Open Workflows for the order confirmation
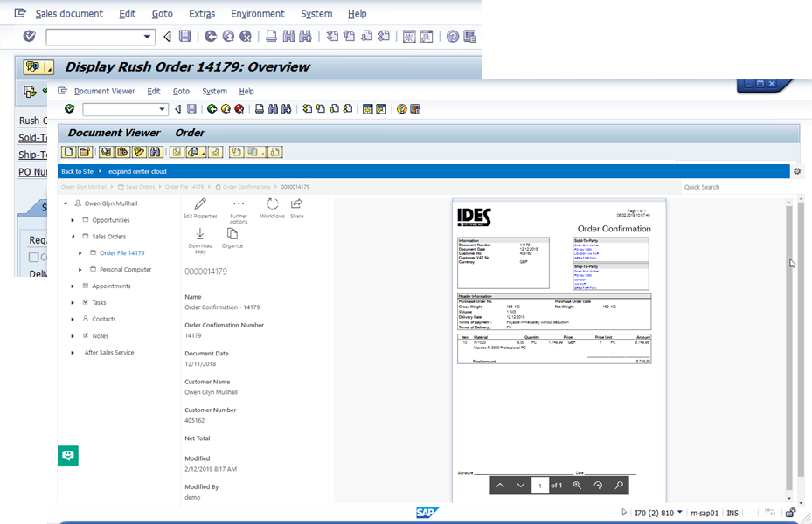This screenshot has height=524, width=812. pos(273,204)
